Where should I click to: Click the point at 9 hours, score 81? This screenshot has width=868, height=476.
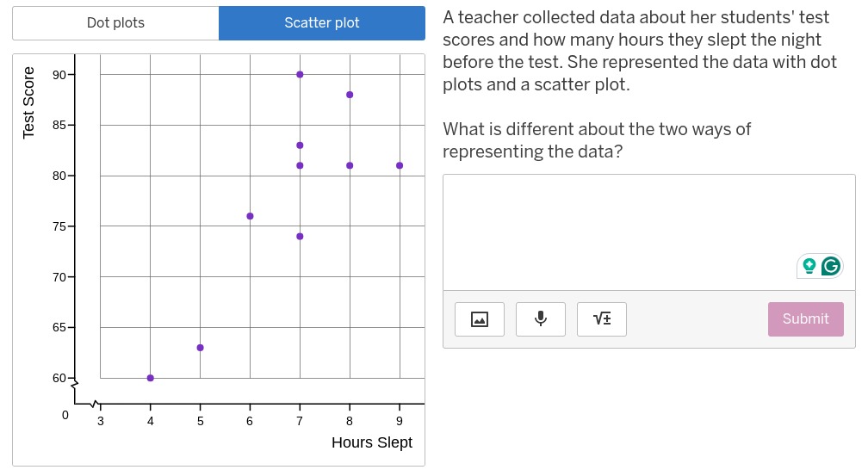[400, 166]
